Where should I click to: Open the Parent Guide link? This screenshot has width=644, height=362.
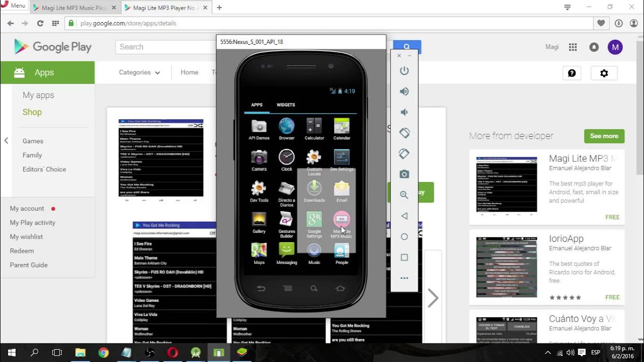[29, 265]
